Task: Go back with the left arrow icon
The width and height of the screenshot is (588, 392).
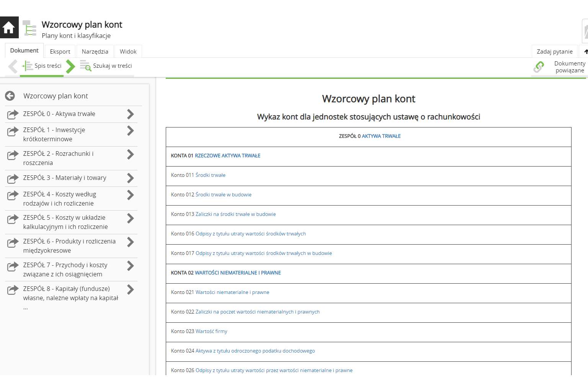Action: [x=13, y=66]
